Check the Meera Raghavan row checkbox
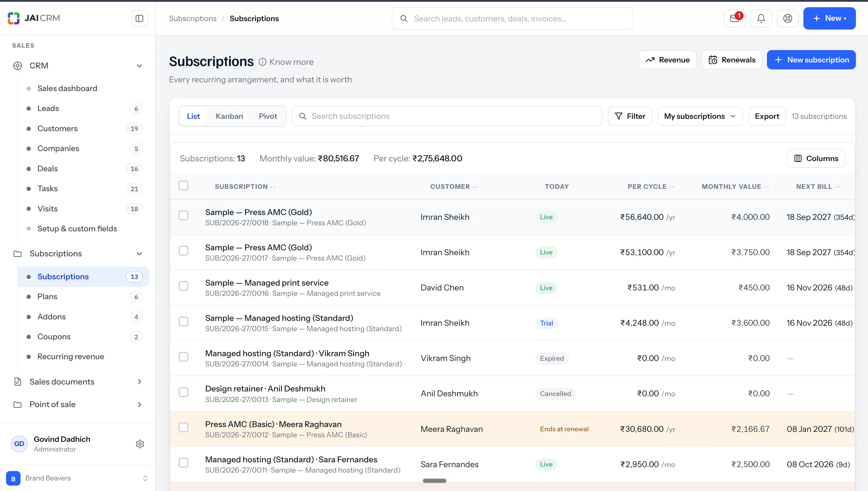The height and width of the screenshot is (491, 868). tap(183, 428)
